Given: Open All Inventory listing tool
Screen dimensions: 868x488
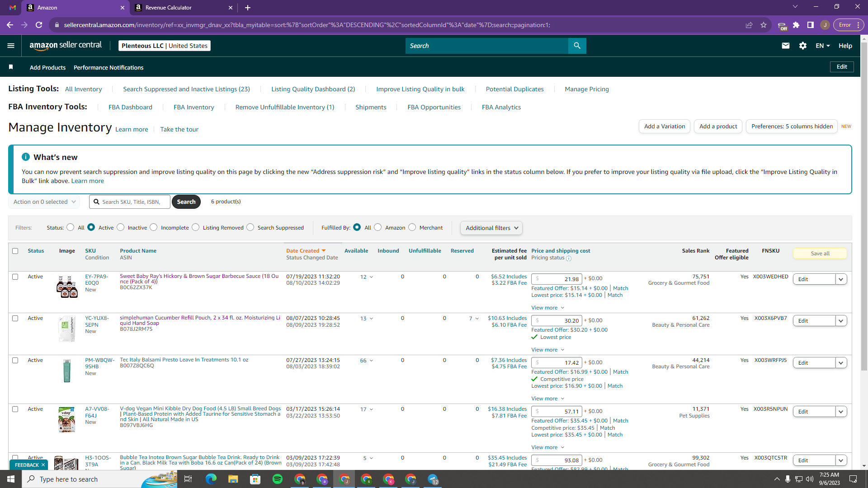Looking at the screenshot, I should pos(83,89).
